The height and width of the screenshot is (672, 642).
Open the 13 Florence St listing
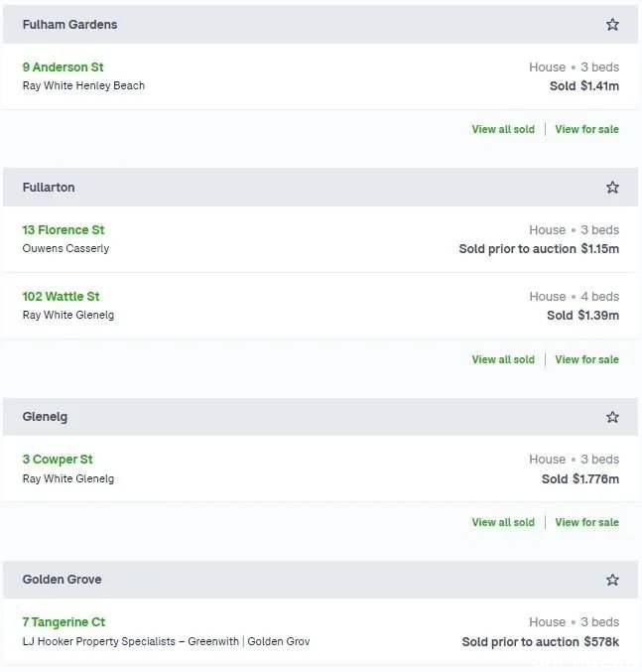64,230
